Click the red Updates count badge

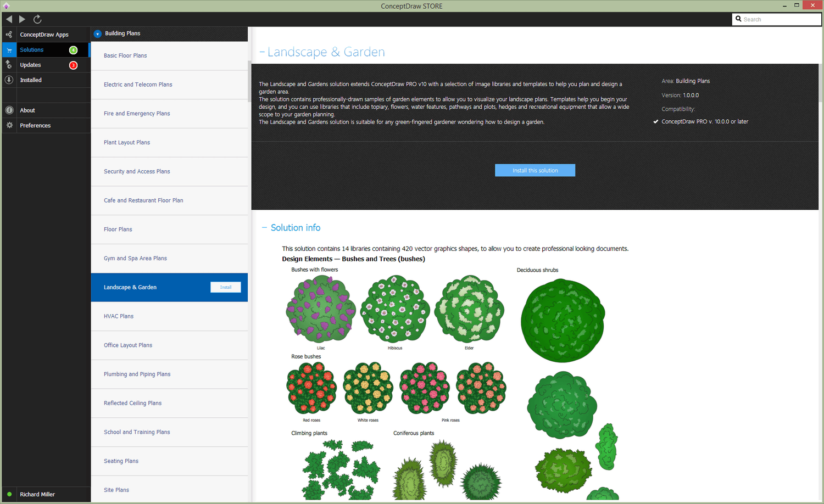pos(73,65)
